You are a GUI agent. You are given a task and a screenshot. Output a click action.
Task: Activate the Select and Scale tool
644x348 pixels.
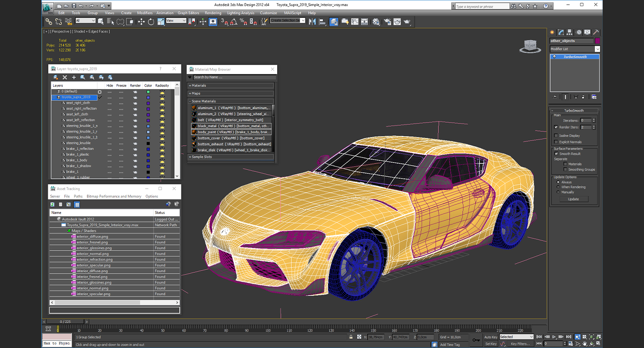point(161,21)
